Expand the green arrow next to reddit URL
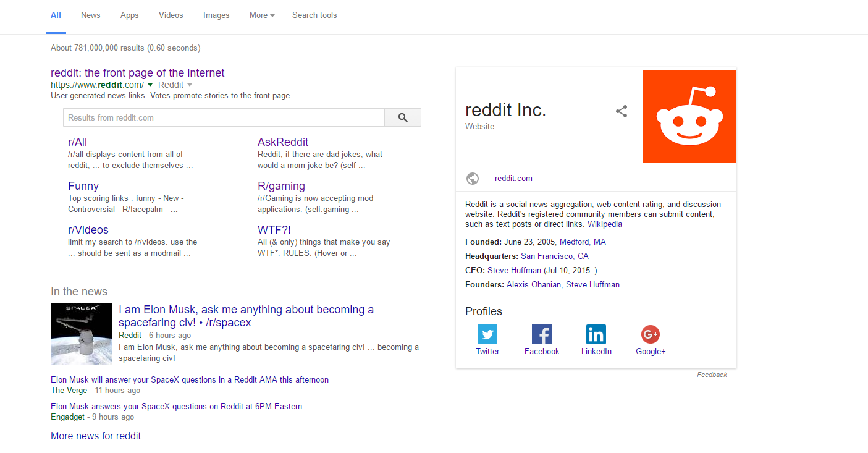This screenshot has height=453, width=868. tap(150, 85)
